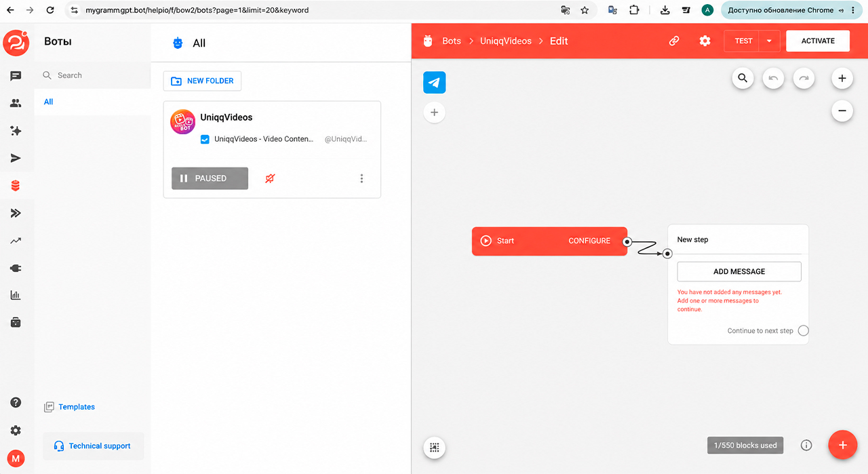The height and width of the screenshot is (474, 868).
Task: Click the NEW FOLDER button
Action: pos(202,81)
